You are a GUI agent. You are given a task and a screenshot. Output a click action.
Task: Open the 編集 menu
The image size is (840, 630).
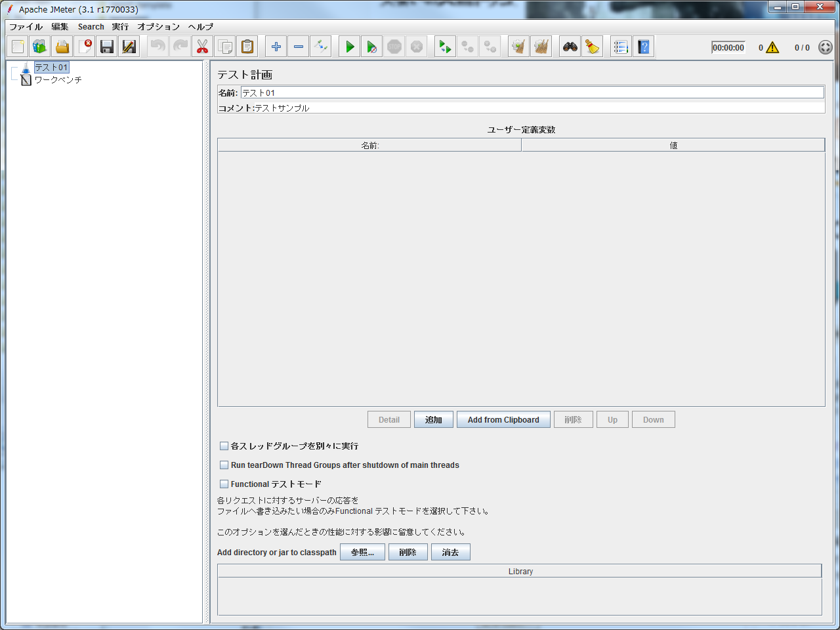[x=60, y=27]
